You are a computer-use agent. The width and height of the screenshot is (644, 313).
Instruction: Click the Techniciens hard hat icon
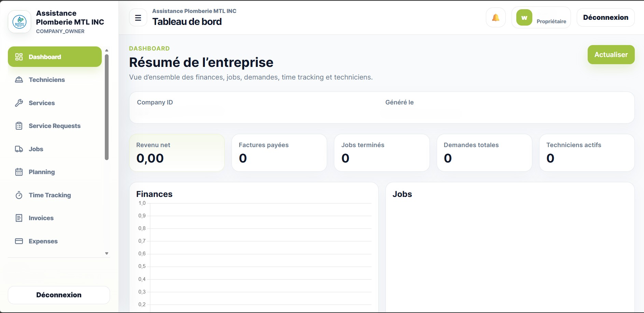(x=19, y=80)
